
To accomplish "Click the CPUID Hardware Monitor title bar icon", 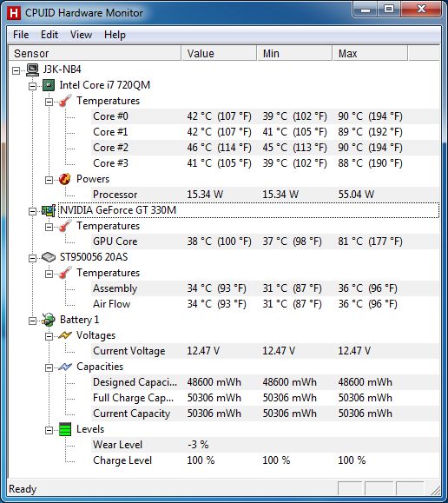I will tap(14, 13).
